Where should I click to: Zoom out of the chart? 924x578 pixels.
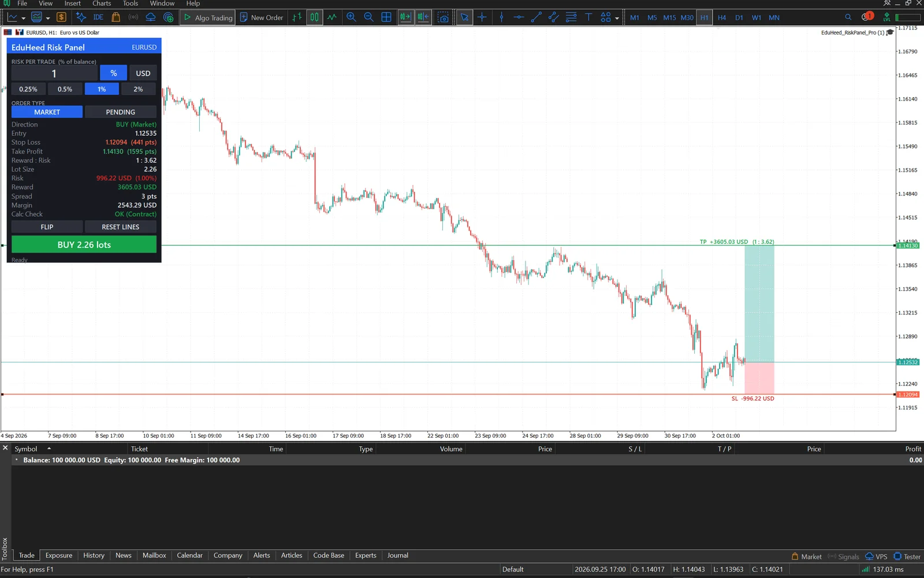(x=368, y=17)
